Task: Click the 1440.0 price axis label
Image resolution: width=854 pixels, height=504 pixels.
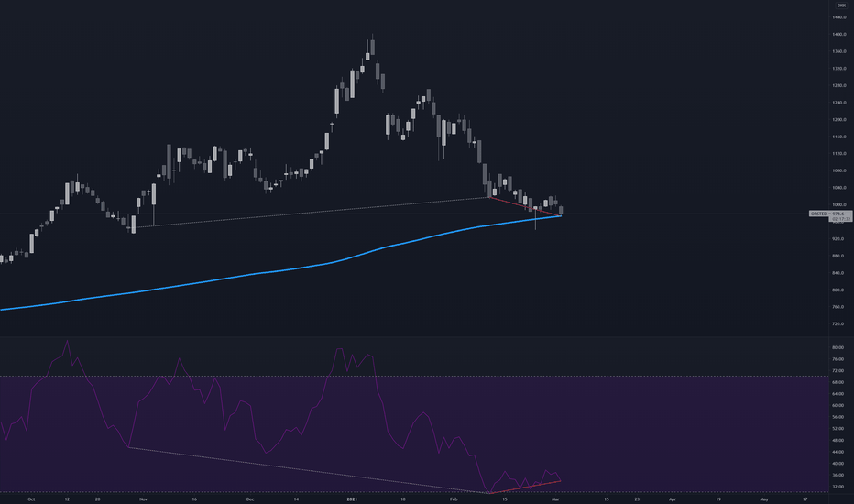Action: [x=838, y=17]
